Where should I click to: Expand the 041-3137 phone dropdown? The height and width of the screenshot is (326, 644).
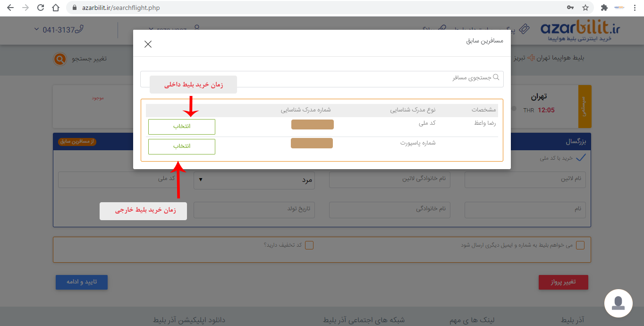point(37,30)
